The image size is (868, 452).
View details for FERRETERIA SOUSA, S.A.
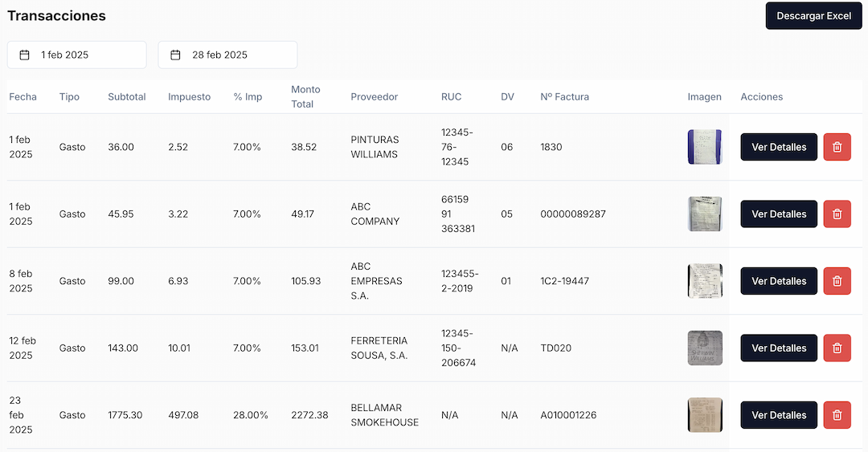(x=779, y=348)
